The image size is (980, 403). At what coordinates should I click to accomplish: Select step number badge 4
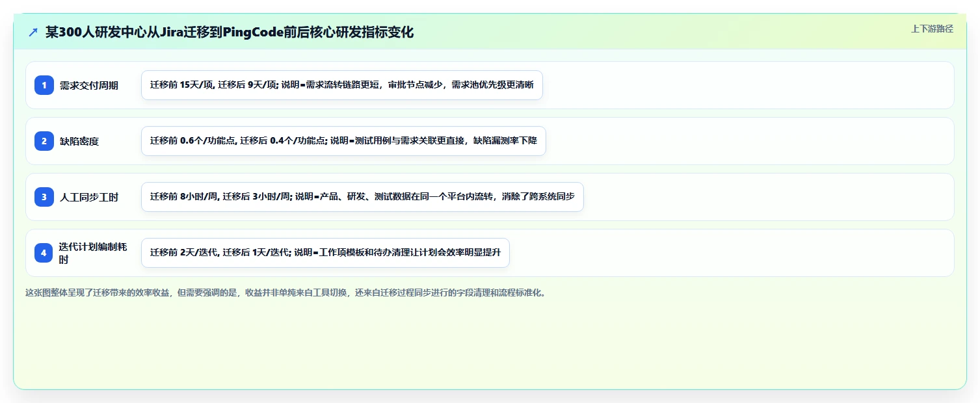click(x=44, y=253)
